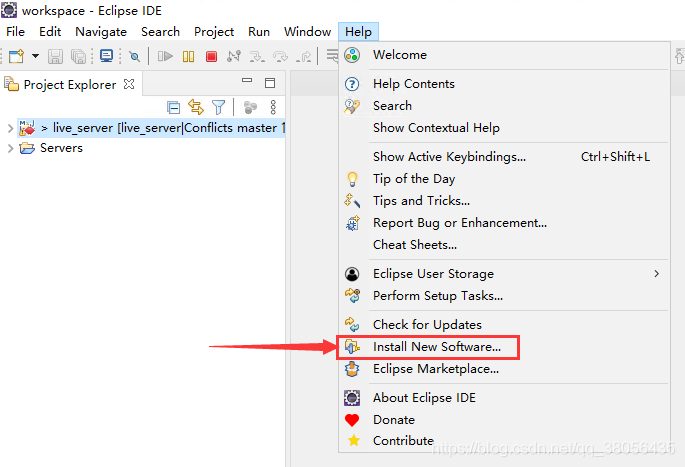Screen dimensions: 685x467
Task: Click Collapse All in Project Explorer
Action: coord(173,107)
